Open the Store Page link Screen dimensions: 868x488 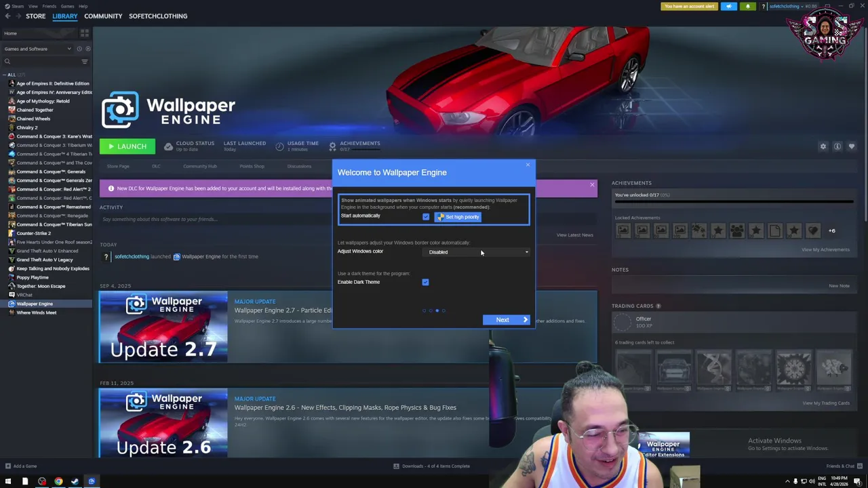pyautogui.click(x=118, y=166)
